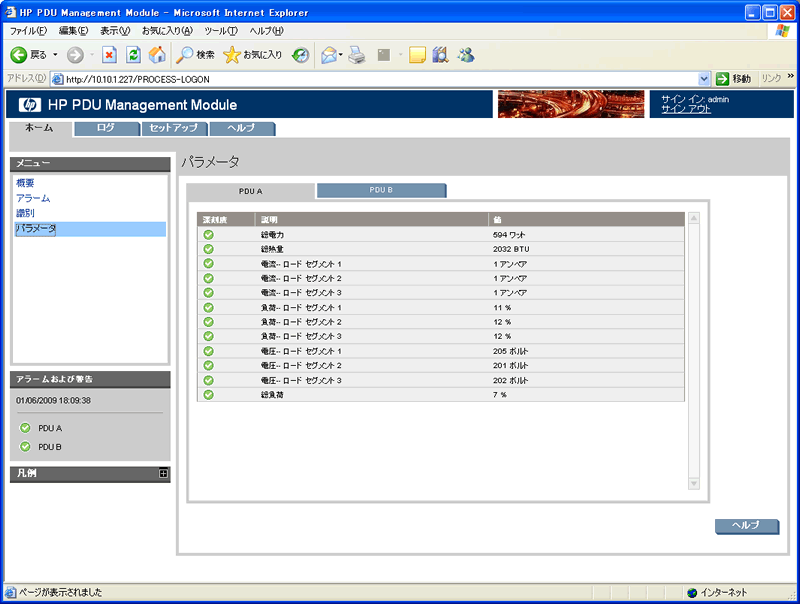Expand the 凡例 legend panel
The width and height of the screenshot is (800, 604).
pos(163,473)
